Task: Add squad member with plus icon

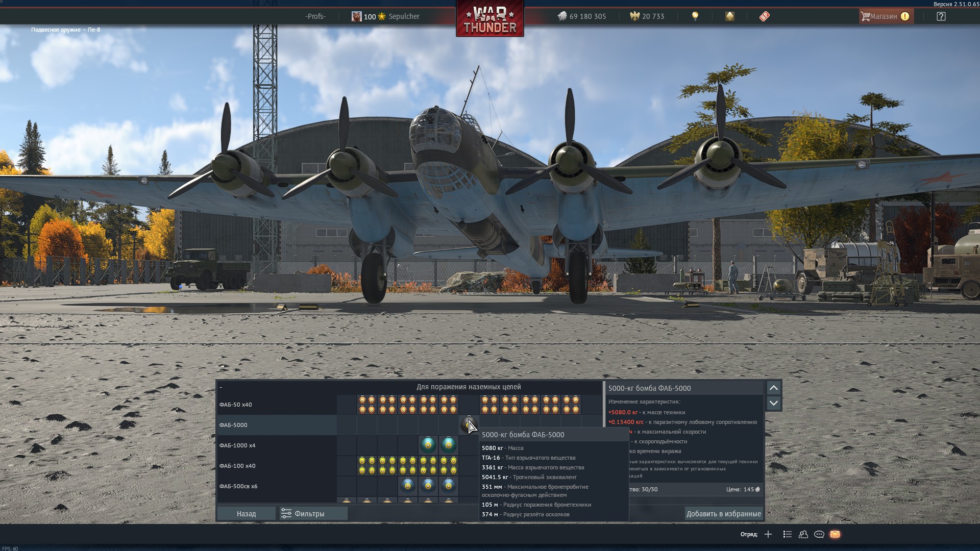Action: (768, 534)
